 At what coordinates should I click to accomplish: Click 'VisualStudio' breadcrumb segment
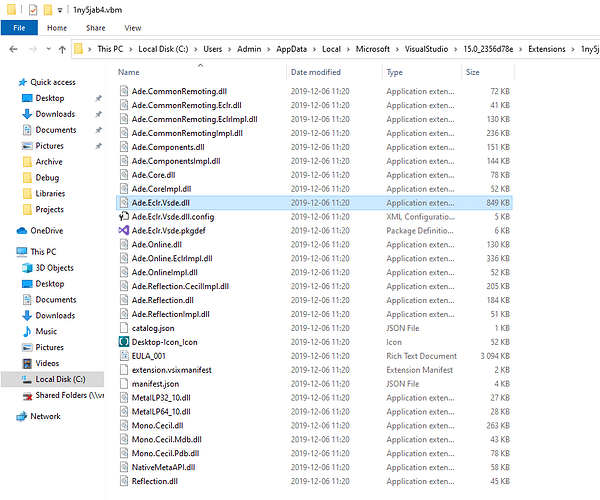pyautogui.click(x=426, y=49)
